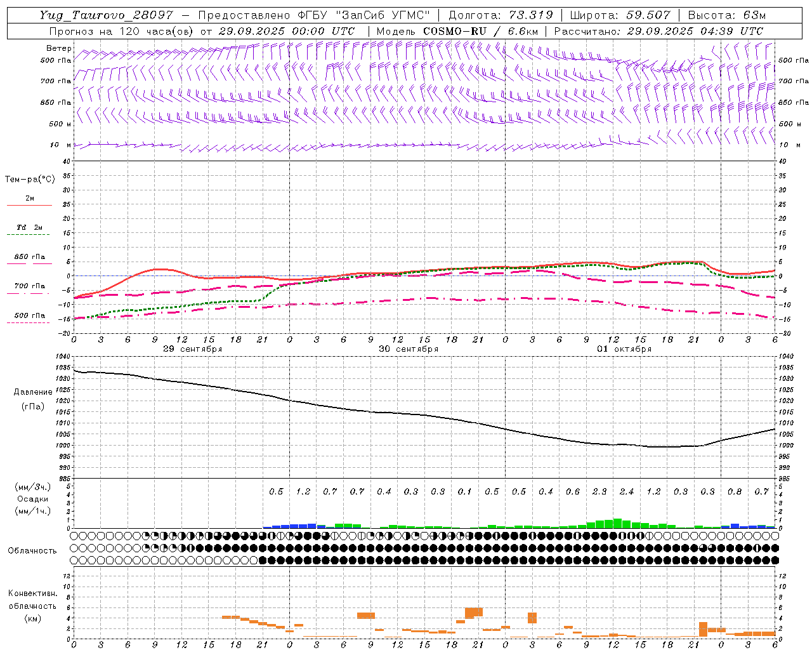Click the Рассчитано: 29.09.2025 04:39 UTC timestamp

coord(659,31)
